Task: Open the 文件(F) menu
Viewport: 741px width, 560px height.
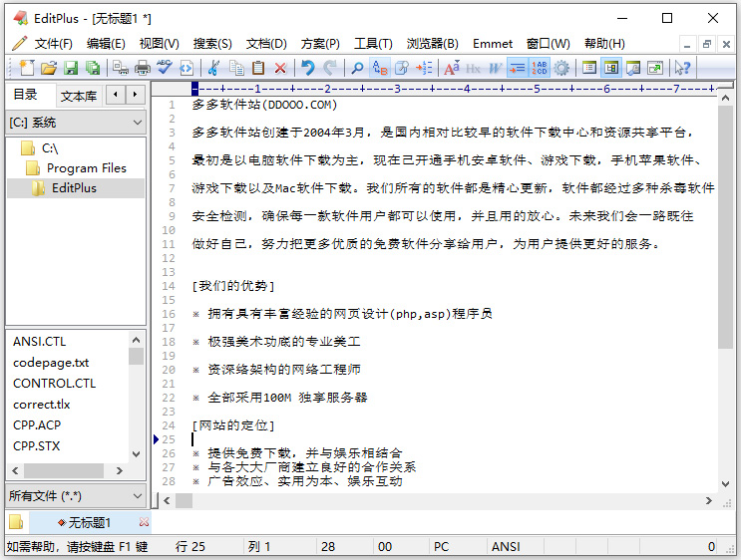Action: (x=54, y=44)
